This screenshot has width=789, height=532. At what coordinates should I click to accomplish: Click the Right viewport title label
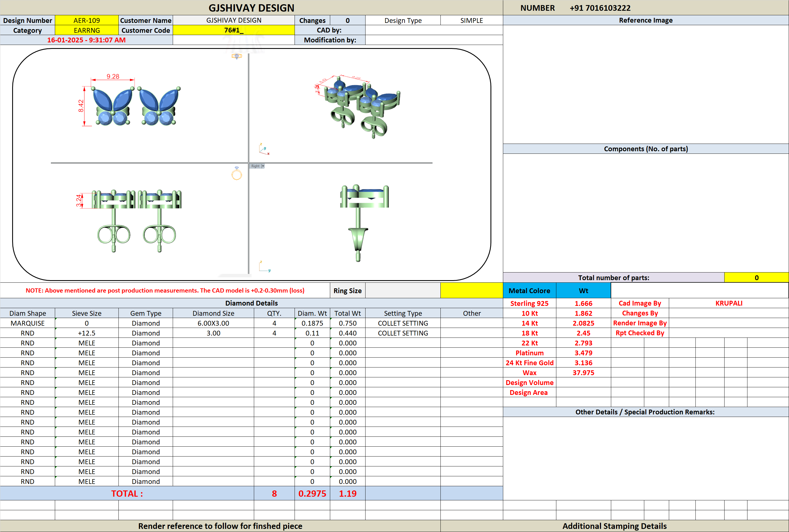tap(255, 166)
